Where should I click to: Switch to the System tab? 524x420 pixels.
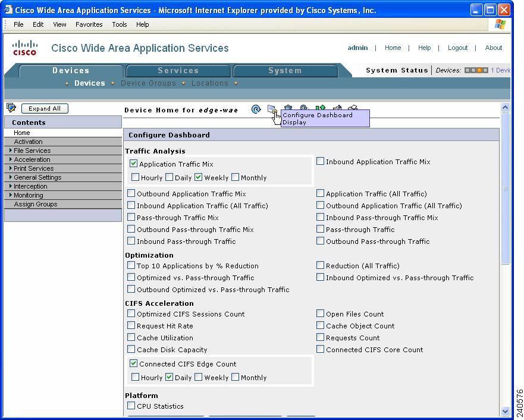285,71
